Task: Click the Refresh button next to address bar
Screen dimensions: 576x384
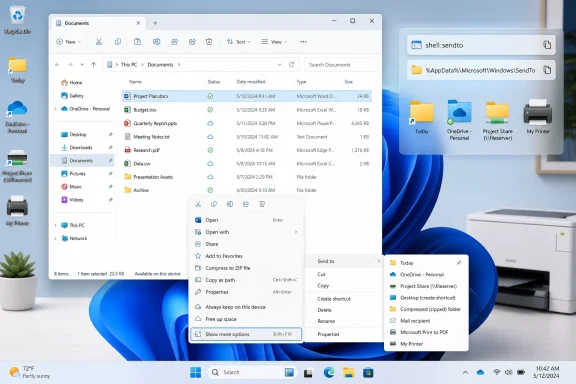Action: (291, 65)
